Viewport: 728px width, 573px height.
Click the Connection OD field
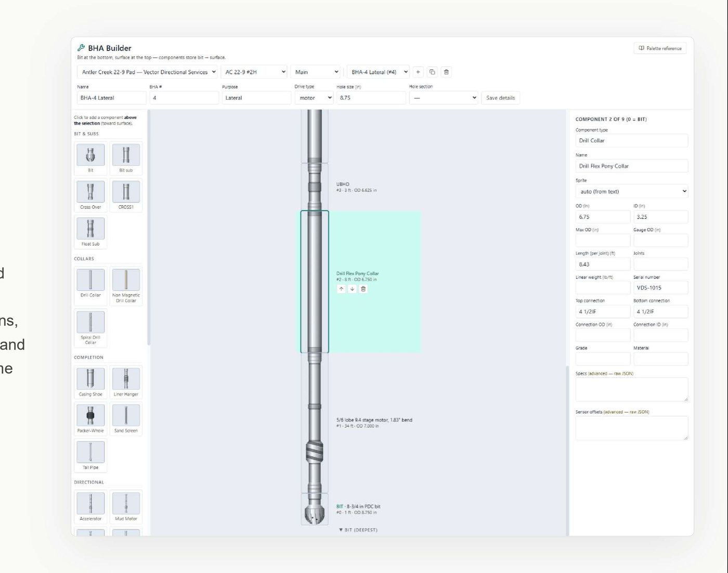click(603, 335)
